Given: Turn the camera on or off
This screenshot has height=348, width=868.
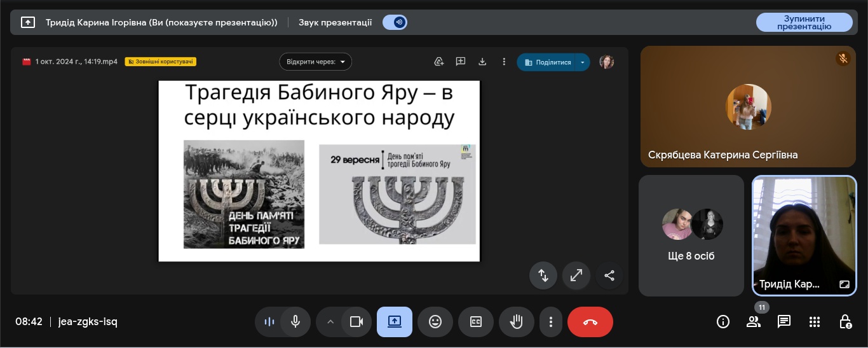Looking at the screenshot, I should tap(356, 321).
